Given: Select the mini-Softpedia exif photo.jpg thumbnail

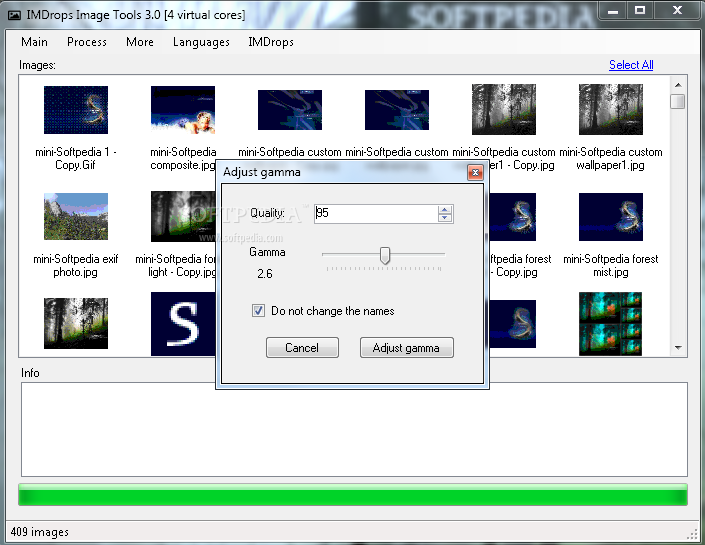Looking at the screenshot, I should tap(76, 217).
